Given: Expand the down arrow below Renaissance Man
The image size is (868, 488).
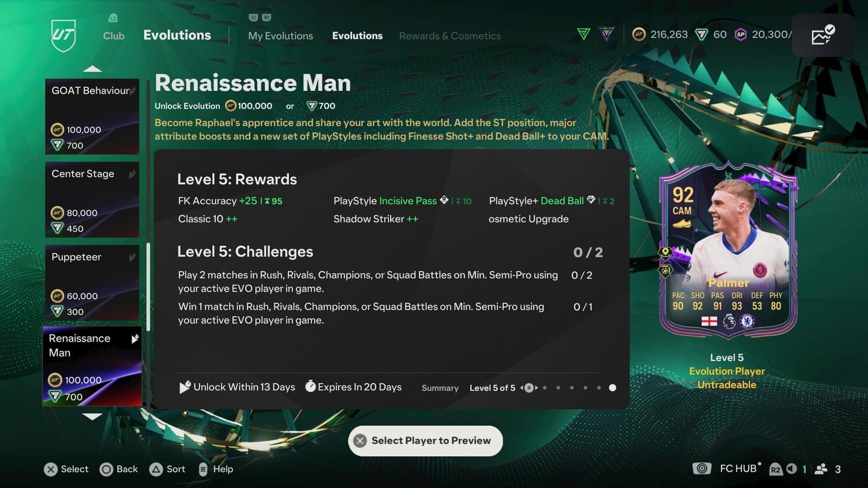Looking at the screenshot, I should [93, 417].
